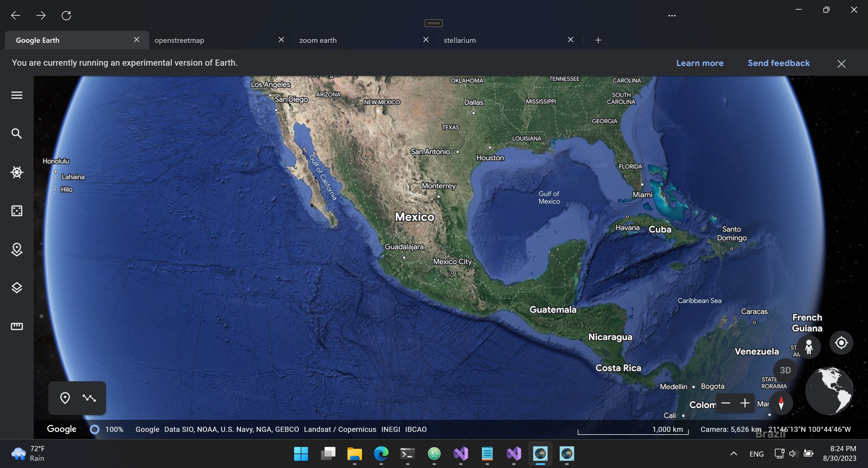The image size is (868, 468).
Task: Open the Search tool in sidebar
Action: point(17,134)
